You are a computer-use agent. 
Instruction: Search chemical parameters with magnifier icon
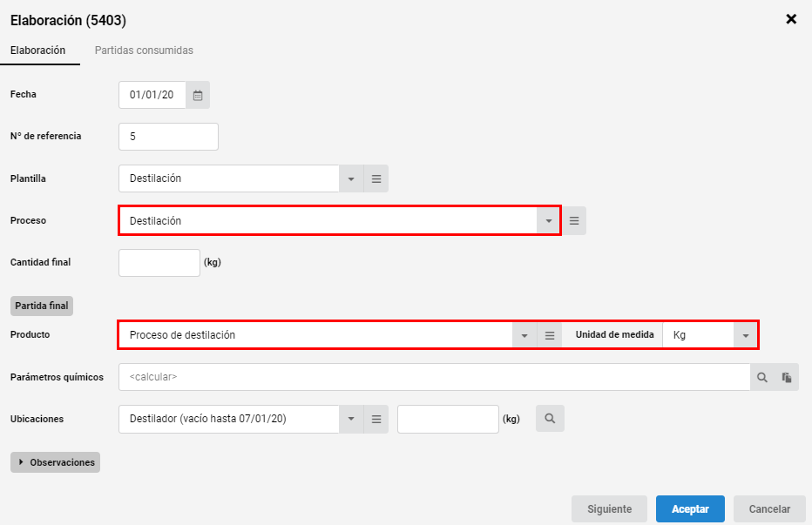(762, 378)
